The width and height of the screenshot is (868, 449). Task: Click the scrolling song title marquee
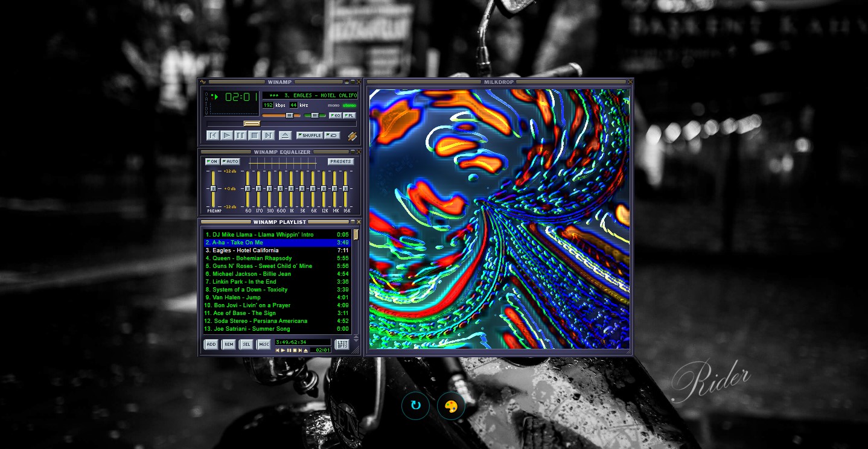310,95
